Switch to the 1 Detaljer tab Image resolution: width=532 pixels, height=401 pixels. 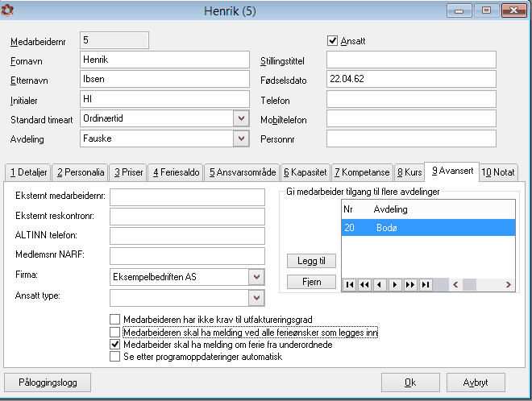click(28, 172)
